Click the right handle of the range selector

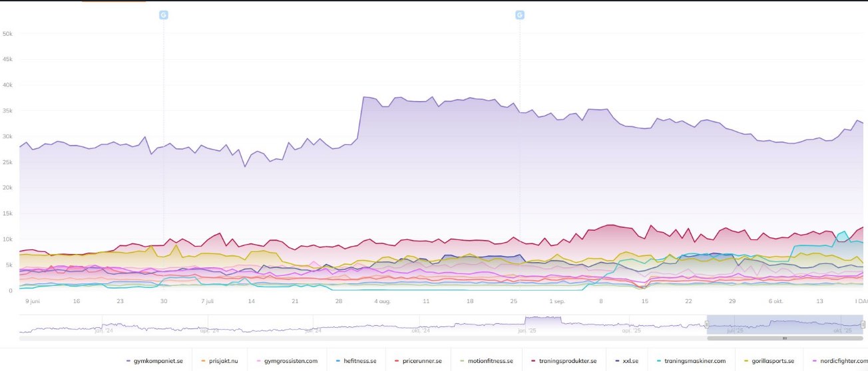pos(863,324)
